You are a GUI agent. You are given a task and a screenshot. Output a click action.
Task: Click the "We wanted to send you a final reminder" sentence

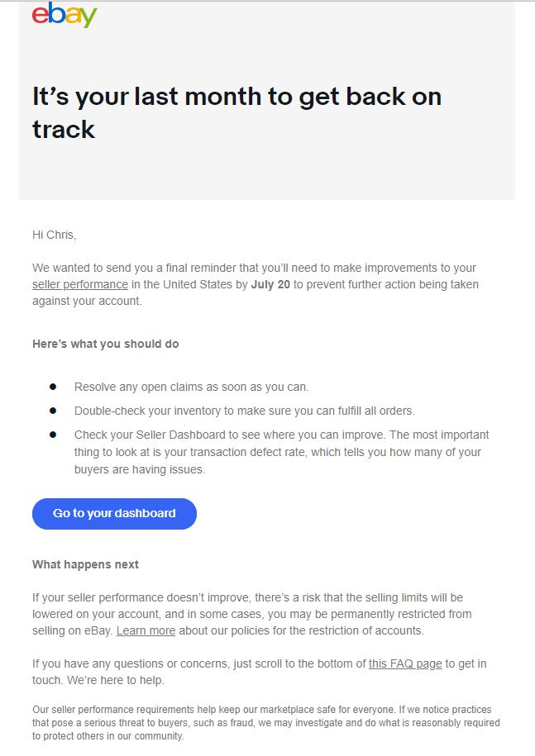pos(254,269)
